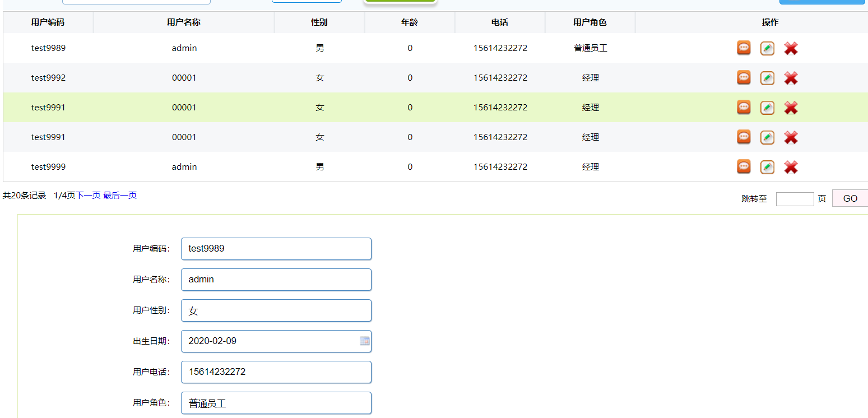Edit user test9999 with pencil icon
The height and width of the screenshot is (418, 868).
tap(767, 168)
